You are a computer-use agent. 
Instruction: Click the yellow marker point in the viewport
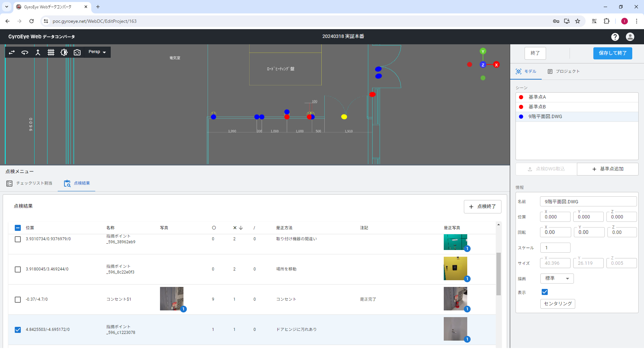point(344,117)
